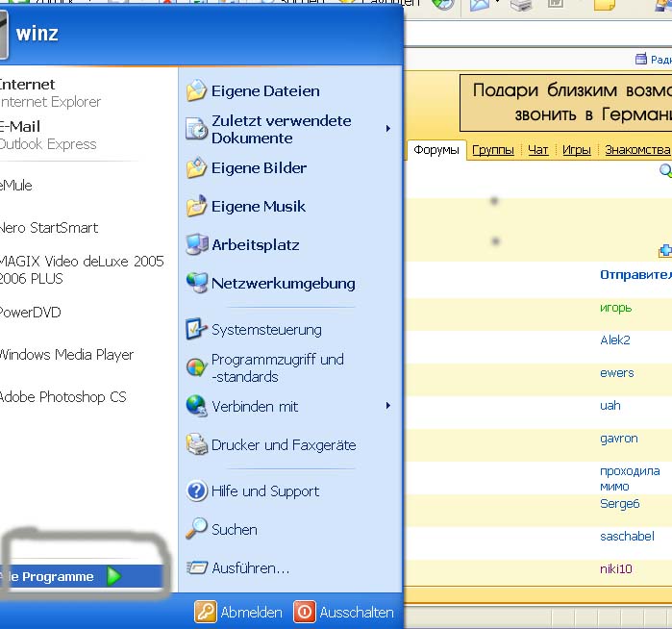
Task: Open user uah profile link
Action: [x=610, y=405]
